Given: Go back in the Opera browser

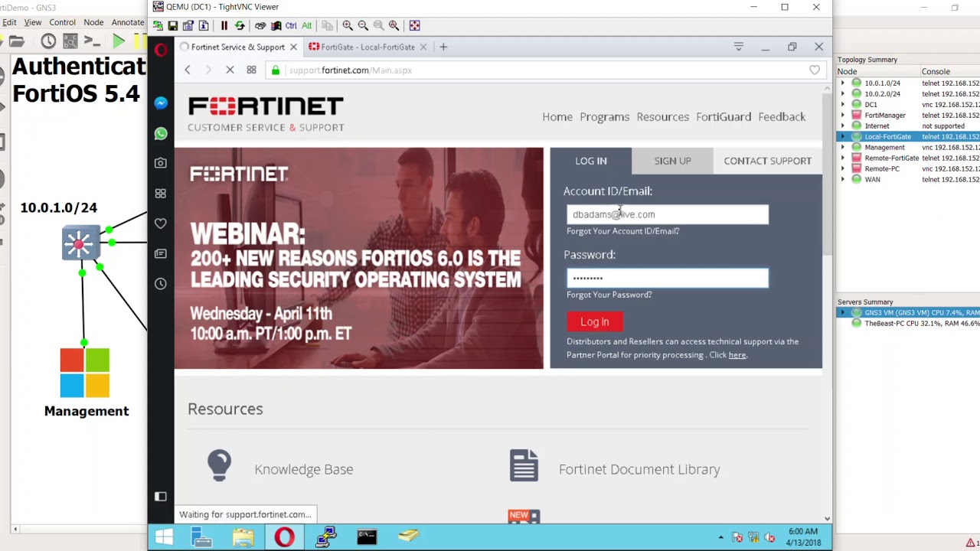Looking at the screenshot, I should (188, 70).
